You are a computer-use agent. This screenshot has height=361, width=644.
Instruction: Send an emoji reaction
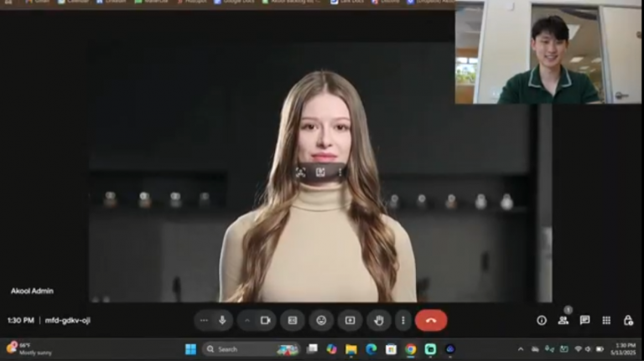point(321,320)
